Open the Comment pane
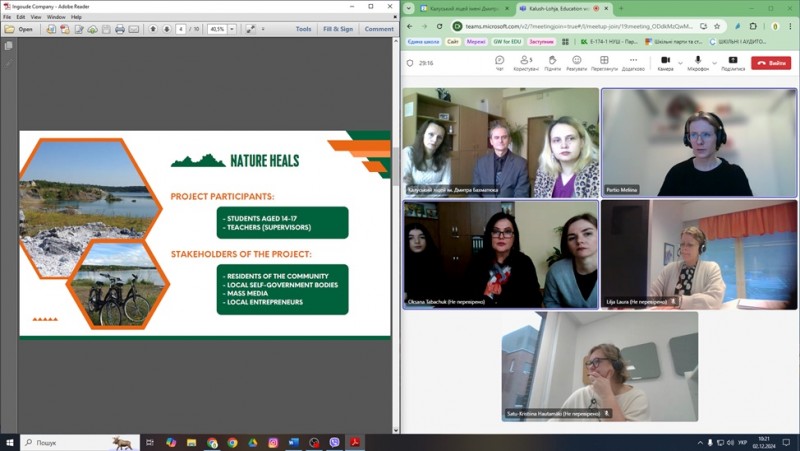This screenshot has height=451, width=800. pyautogui.click(x=379, y=29)
